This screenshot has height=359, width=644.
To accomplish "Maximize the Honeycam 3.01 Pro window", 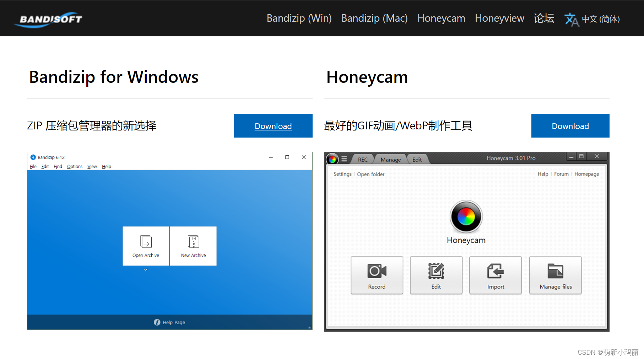I will (581, 157).
